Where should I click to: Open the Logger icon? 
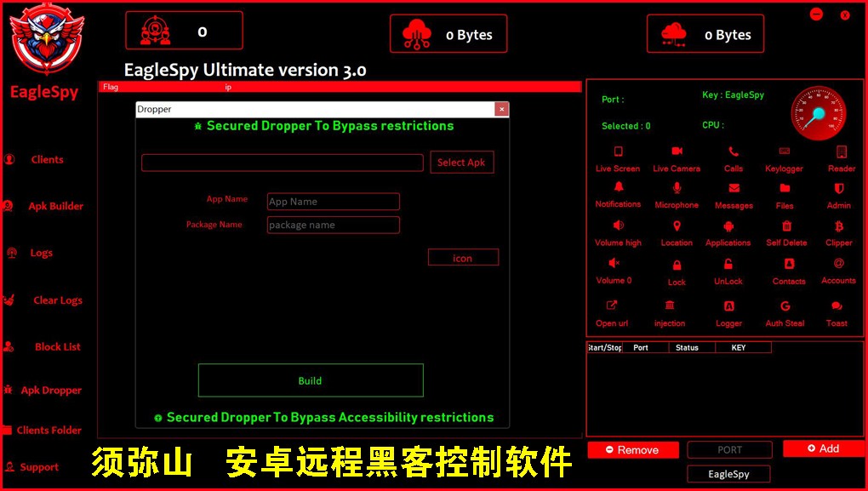tap(729, 306)
